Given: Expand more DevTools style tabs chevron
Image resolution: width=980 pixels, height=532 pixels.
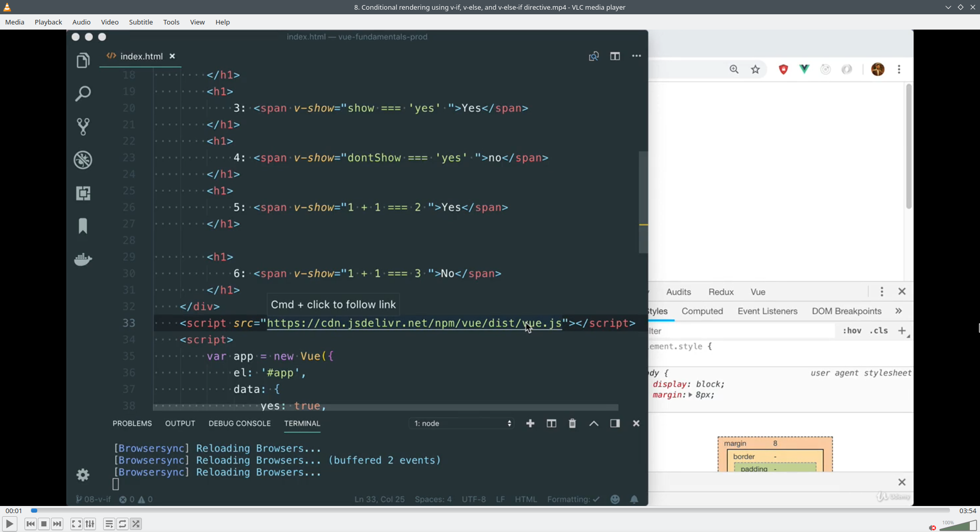Looking at the screenshot, I should (898, 311).
